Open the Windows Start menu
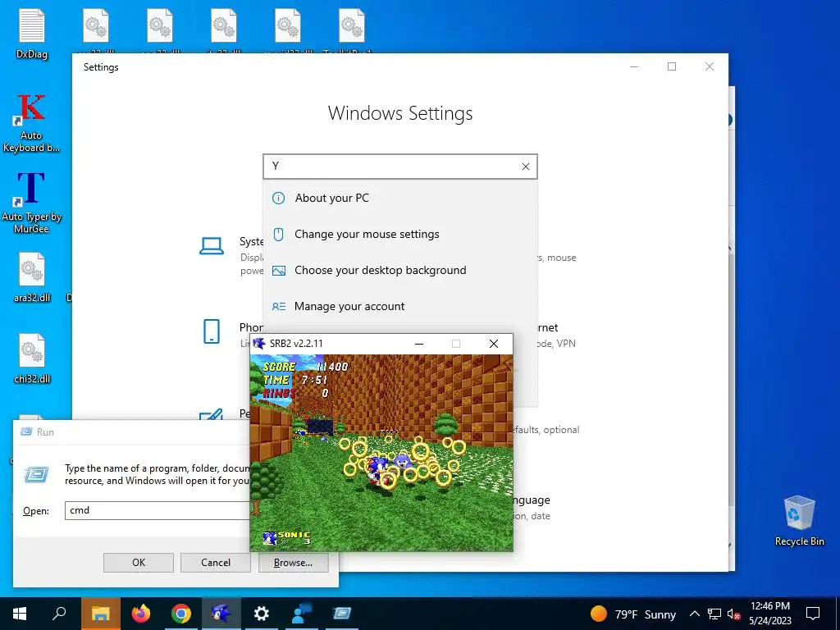This screenshot has width=840, height=630. 20,614
